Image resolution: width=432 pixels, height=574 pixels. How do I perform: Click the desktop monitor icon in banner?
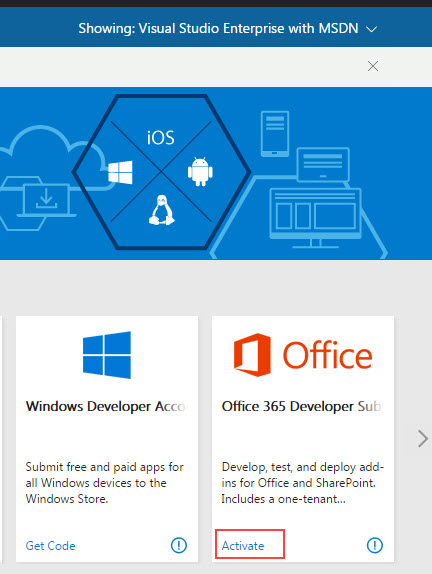[x=316, y=218]
